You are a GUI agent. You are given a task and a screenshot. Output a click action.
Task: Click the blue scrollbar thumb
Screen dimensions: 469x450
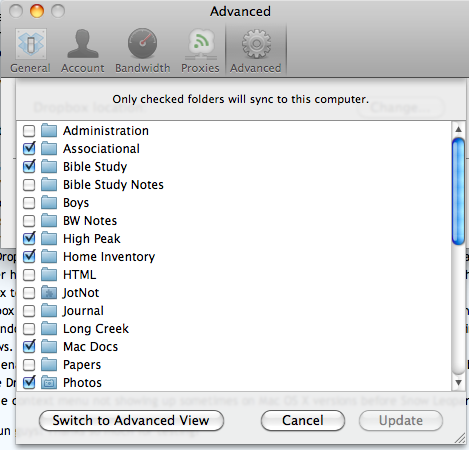pos(459,191)
